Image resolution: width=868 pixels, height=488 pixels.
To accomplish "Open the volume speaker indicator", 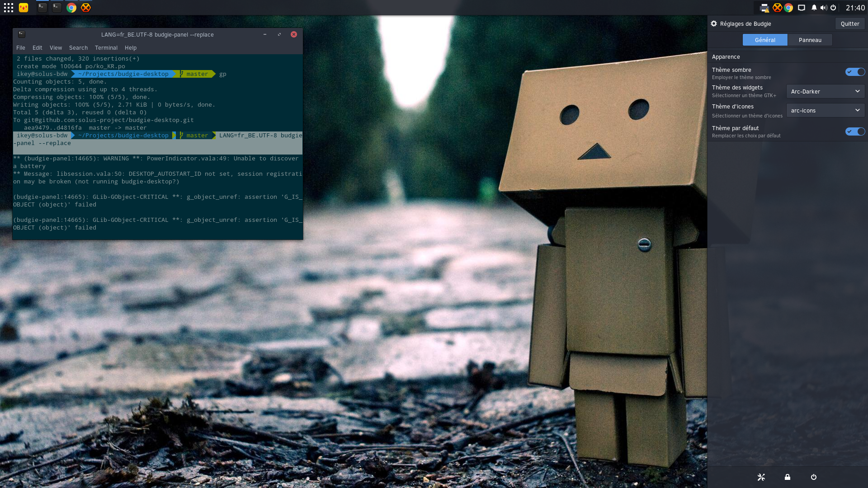I will click(824, 8).
